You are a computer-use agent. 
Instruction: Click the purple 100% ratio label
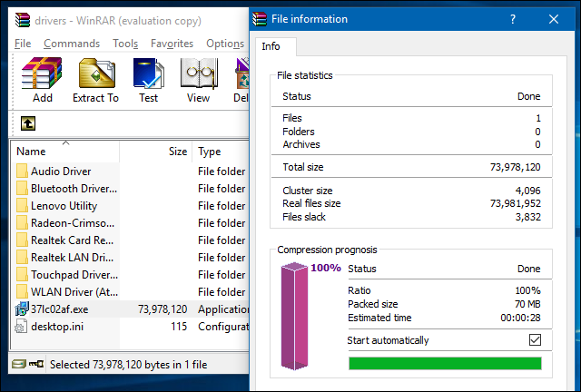pyautogui.click(x=326, y=268)
